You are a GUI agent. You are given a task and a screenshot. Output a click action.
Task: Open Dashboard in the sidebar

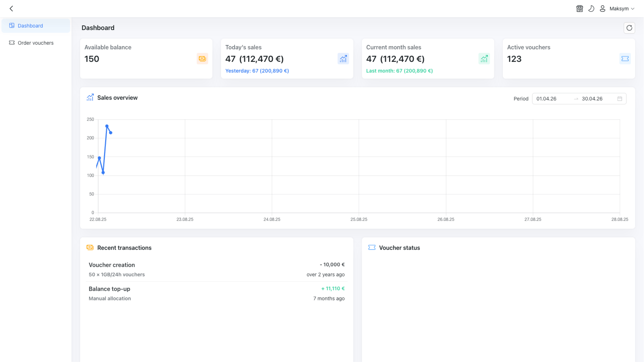click(x=36, y=26)
